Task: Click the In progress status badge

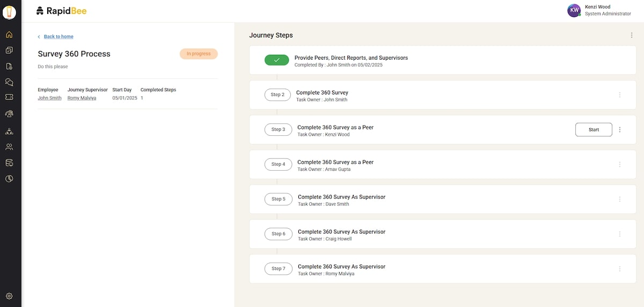Action: [x=199, y=54]
